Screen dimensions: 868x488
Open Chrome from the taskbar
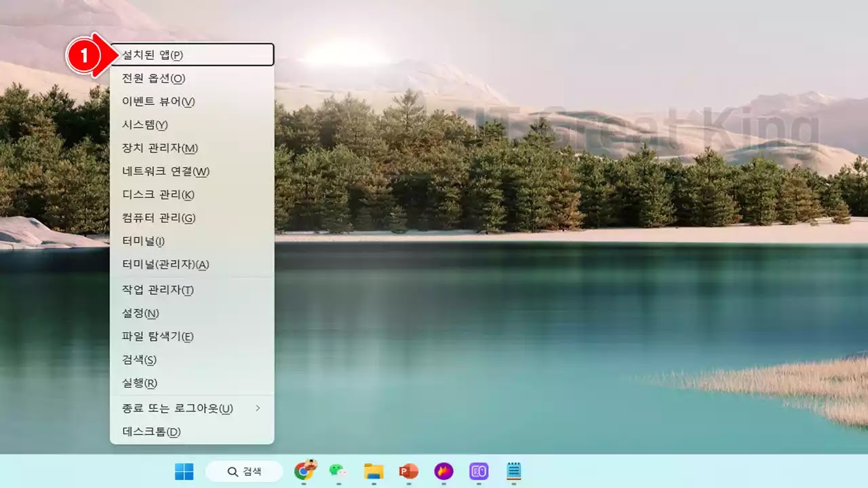pyautogui.click(x=305, y=470)
